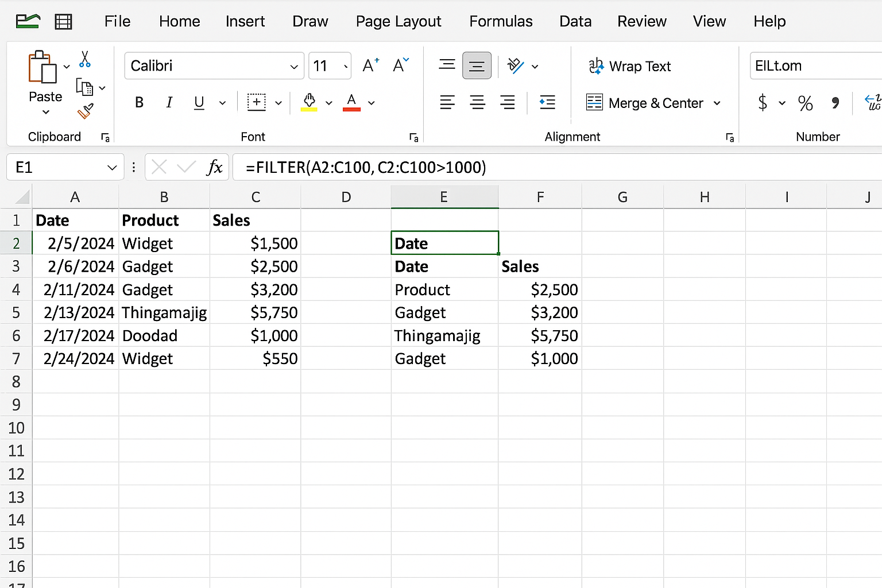Copy selection using the copy icon
Screen dimensions: 882x588
pos(84,87)
